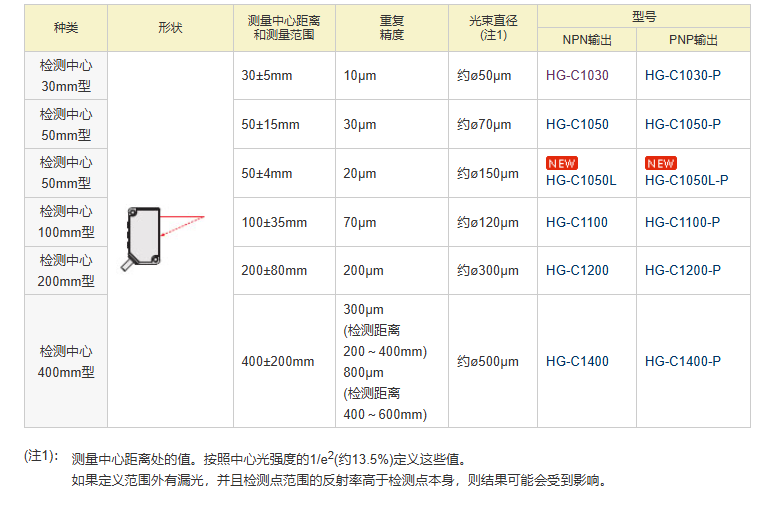The width and height of the screenshot is (775, 510).
Task: Click the PNP输出 sub-header
Action: [x=693, y=40]
